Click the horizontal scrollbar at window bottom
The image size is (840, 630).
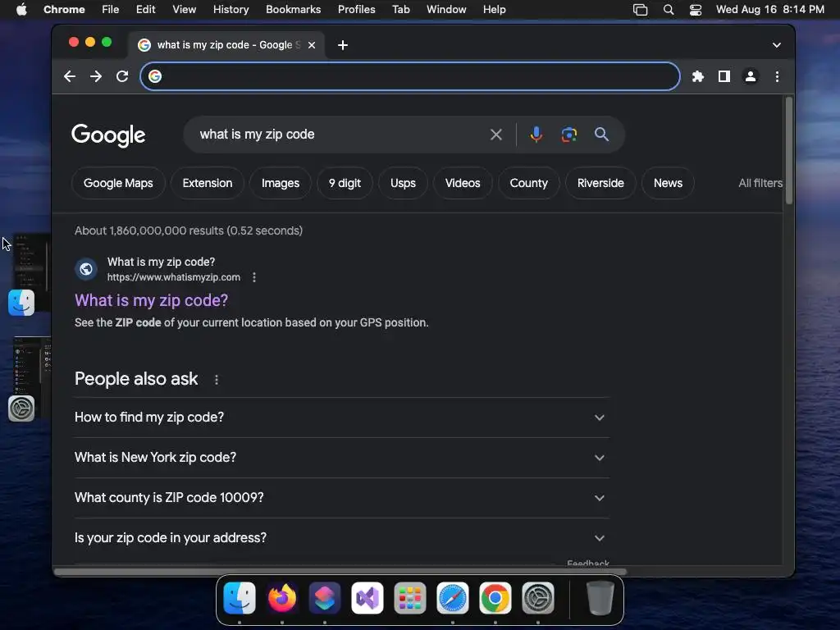pos(340,572)
